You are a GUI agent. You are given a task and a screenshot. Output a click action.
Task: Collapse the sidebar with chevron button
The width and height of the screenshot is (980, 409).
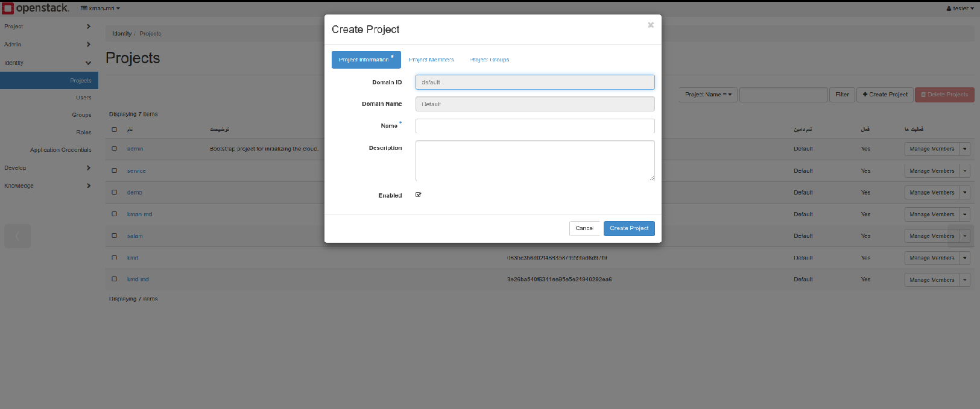17,236
